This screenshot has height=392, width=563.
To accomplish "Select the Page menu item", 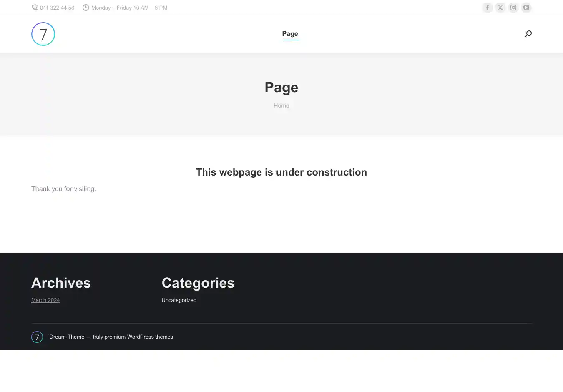I will click(290, 34).
